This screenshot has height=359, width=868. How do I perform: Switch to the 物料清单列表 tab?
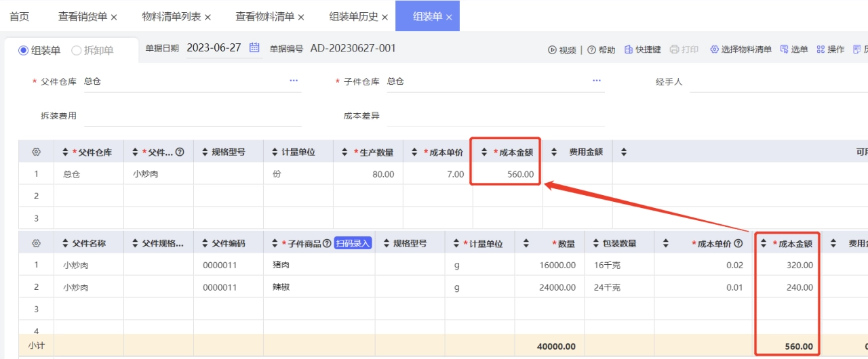[172, 16]
